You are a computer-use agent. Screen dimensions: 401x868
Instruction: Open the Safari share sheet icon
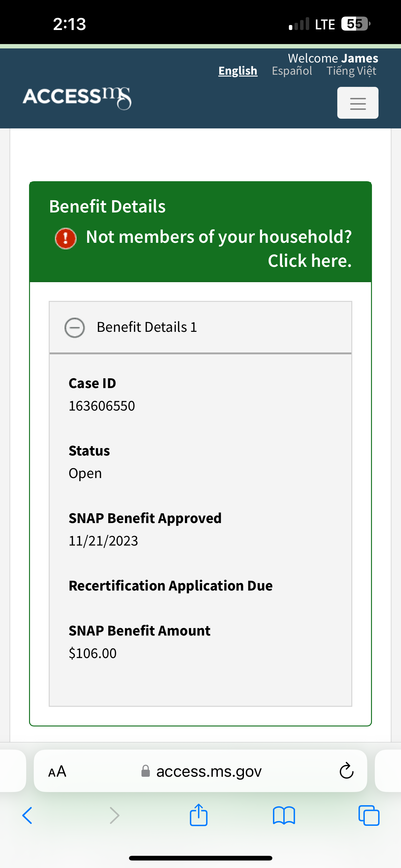(199, 815)
